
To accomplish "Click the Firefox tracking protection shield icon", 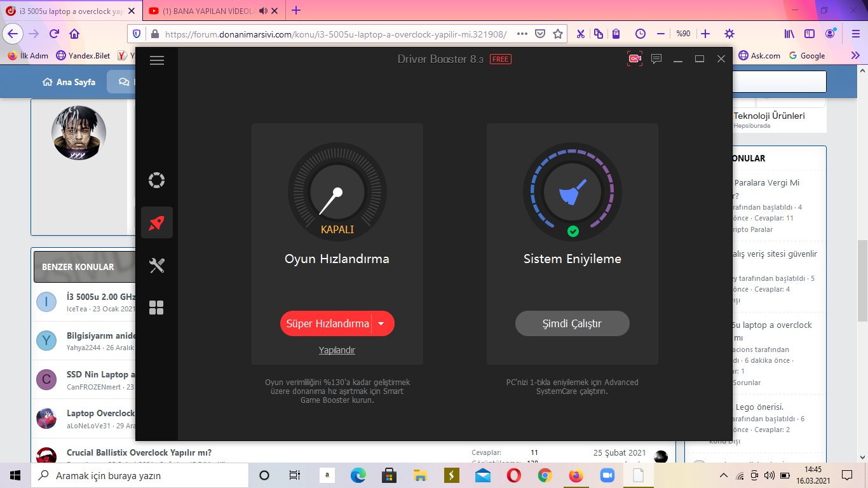I will 137,34.
